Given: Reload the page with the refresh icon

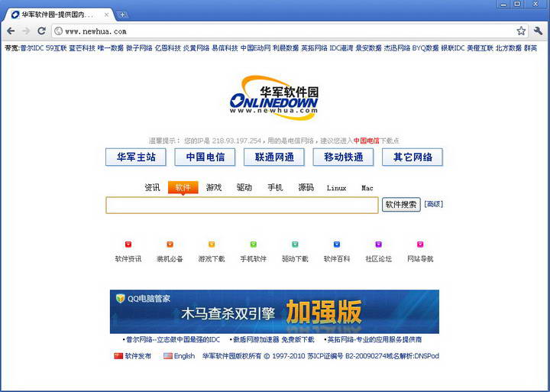Looking at the screenshot, I should 41,31.
